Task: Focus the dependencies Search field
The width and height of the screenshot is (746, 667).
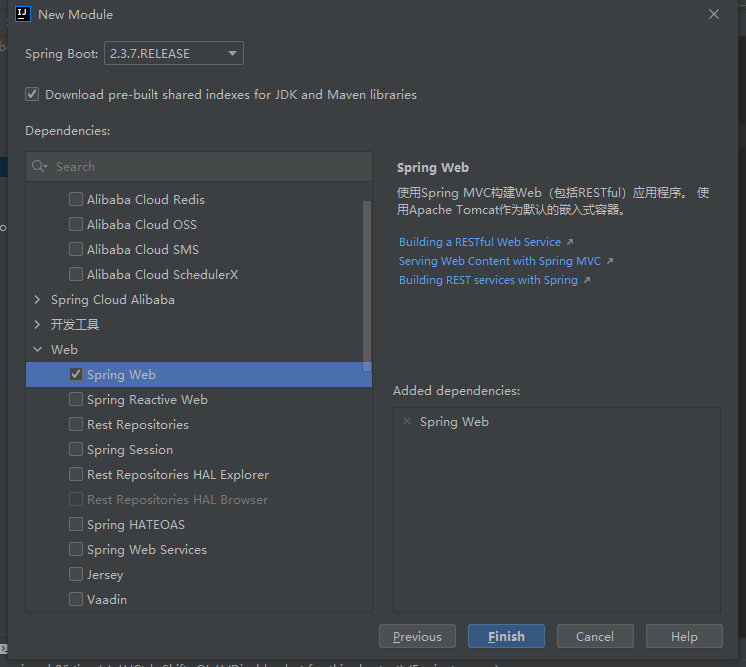Action: [x=199, y=167]
